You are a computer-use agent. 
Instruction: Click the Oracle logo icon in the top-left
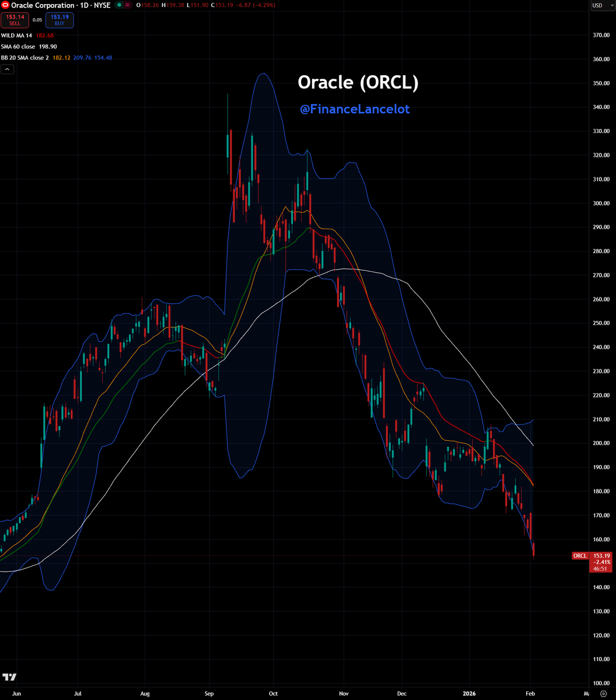coord(6,5)
